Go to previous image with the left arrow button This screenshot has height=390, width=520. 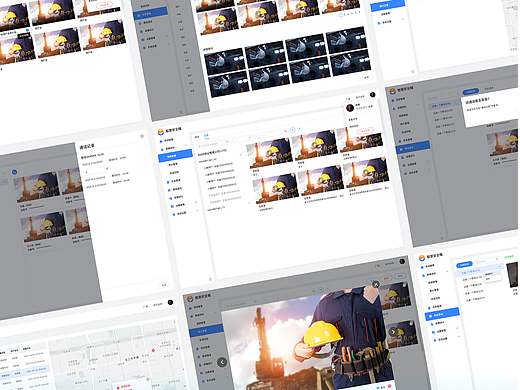[222, 362]
